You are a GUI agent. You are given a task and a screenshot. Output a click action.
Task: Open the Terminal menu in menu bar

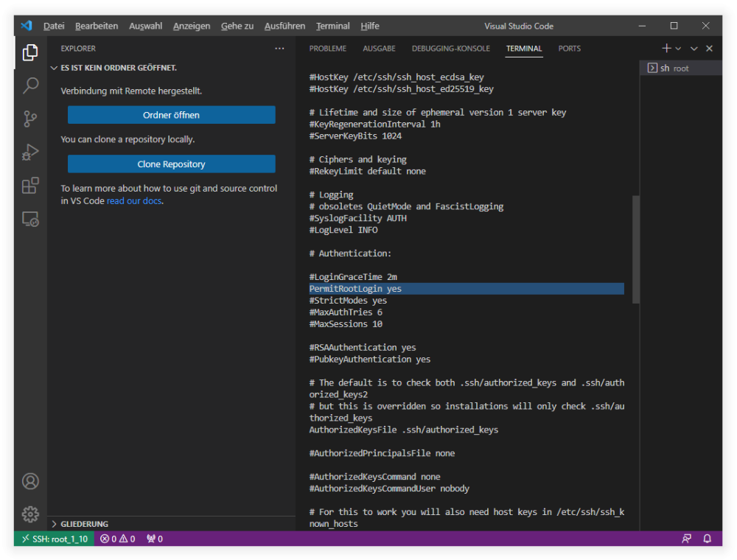[333, 26]
